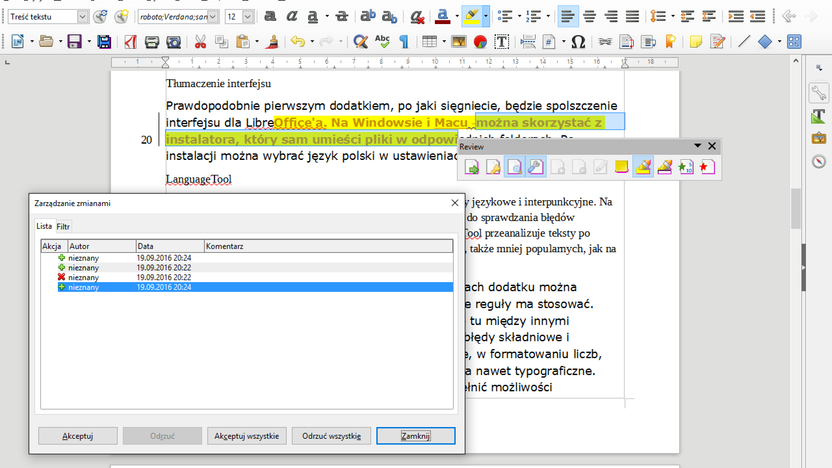
Task: Sort by Autor column header
Action: coord(102,246)
